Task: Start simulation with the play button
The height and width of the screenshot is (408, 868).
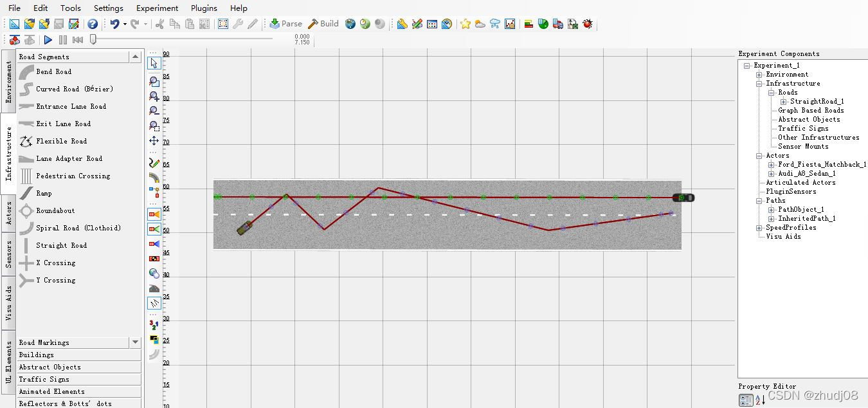Action: pos(48,40)
